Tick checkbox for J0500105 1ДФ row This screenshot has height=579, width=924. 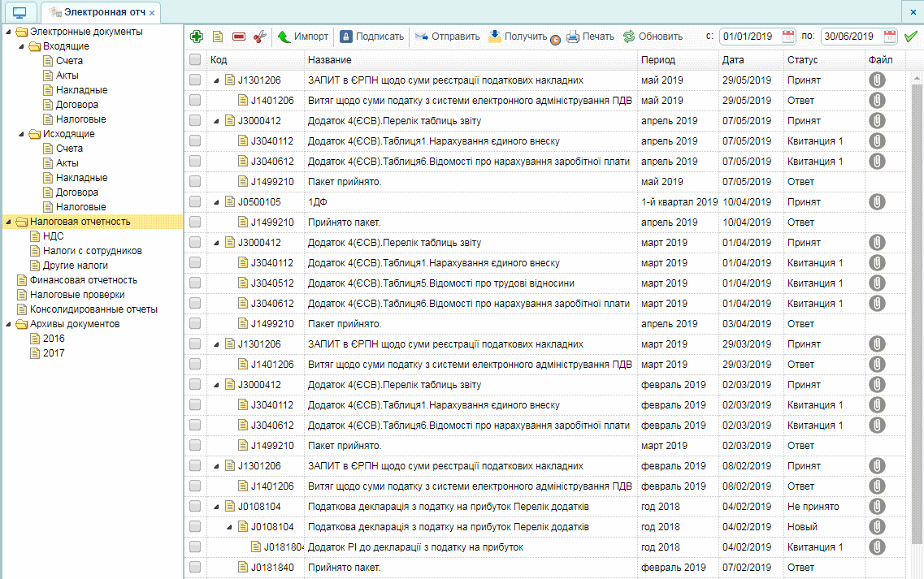195,201
